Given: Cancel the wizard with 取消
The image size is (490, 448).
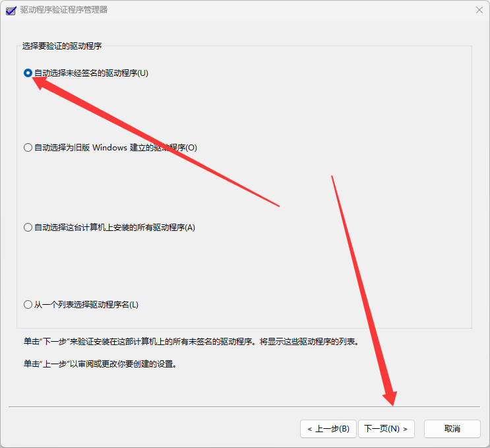Looking at the screenshot, I should [x=452, y=429].
